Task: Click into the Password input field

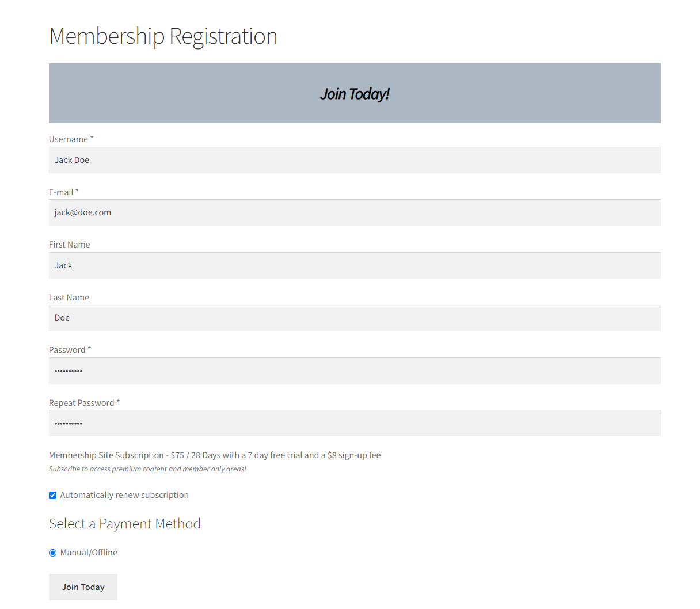Action: pyautogui.click(x=355, y=371)
